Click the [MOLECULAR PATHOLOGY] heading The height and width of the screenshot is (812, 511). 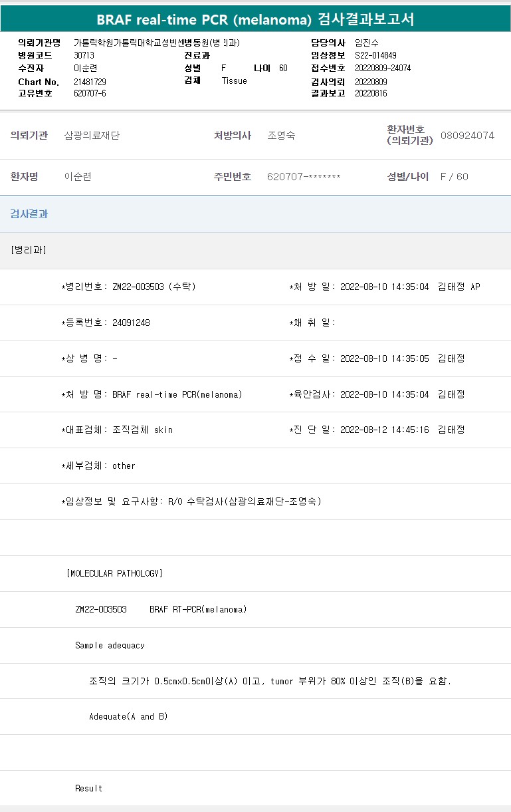114,573
